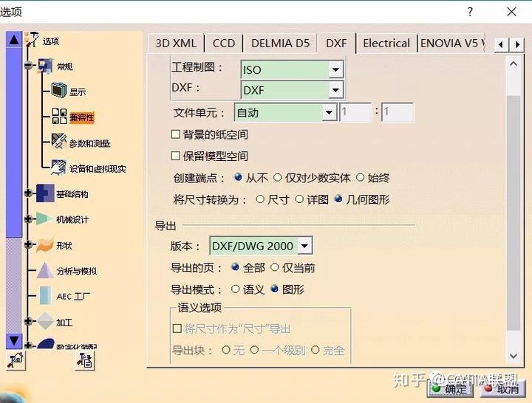
Task: Click the dump parameters icon below tree
Action: (x=85, y=360)
